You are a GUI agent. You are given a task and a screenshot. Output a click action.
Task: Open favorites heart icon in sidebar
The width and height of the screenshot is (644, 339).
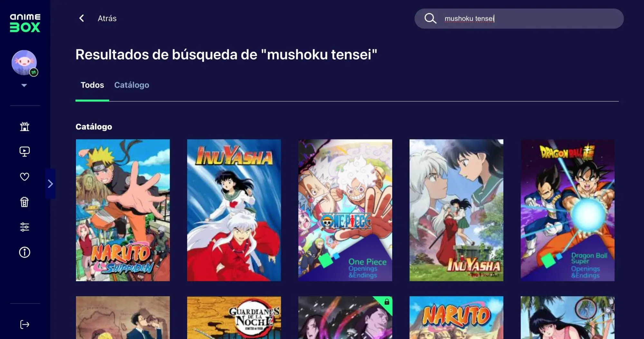point(24,177)
